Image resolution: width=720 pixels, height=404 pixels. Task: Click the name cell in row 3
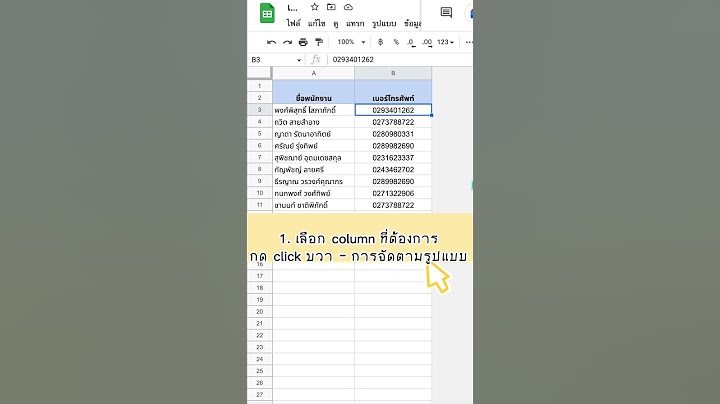click(314, 110)
